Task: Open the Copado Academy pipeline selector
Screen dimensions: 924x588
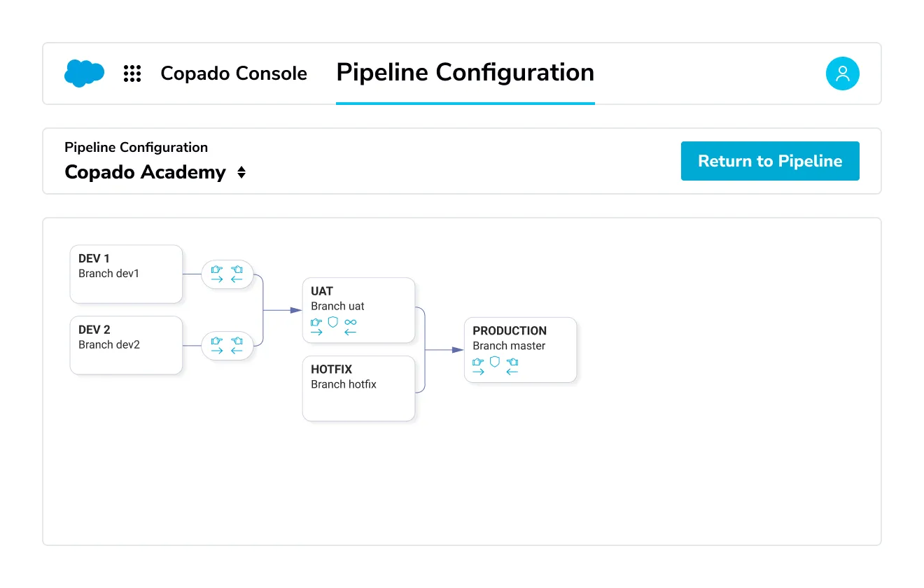Action: [155, 172]
